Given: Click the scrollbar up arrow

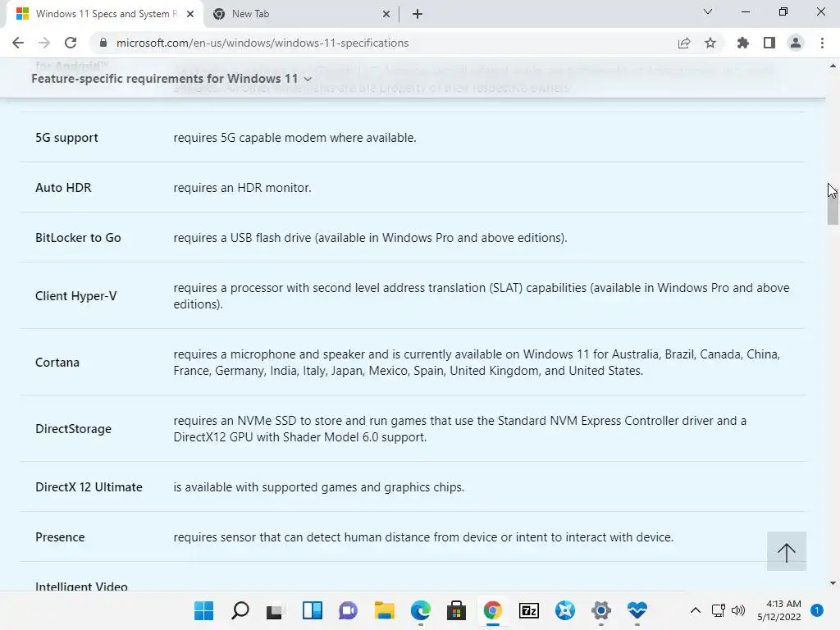Looking at the screenshot, I should point(833,66).
